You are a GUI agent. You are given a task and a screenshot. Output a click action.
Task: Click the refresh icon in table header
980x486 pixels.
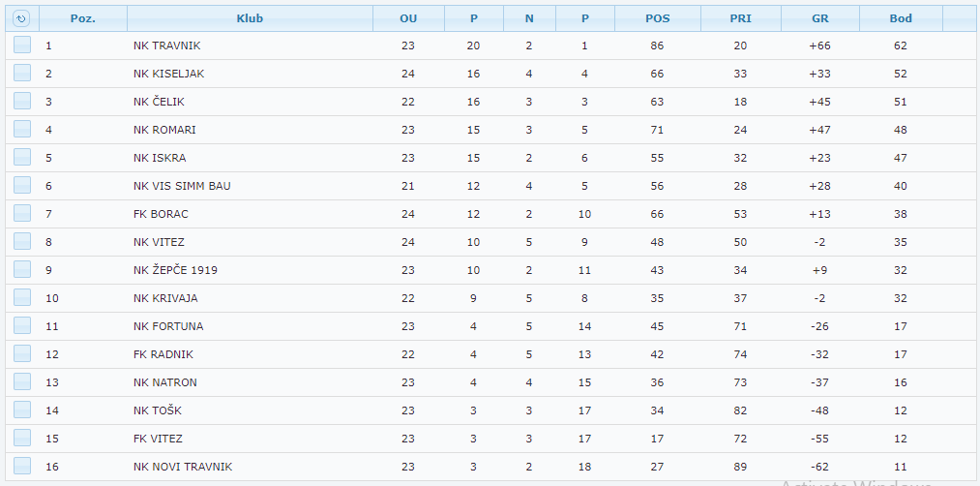pos(21,18)
